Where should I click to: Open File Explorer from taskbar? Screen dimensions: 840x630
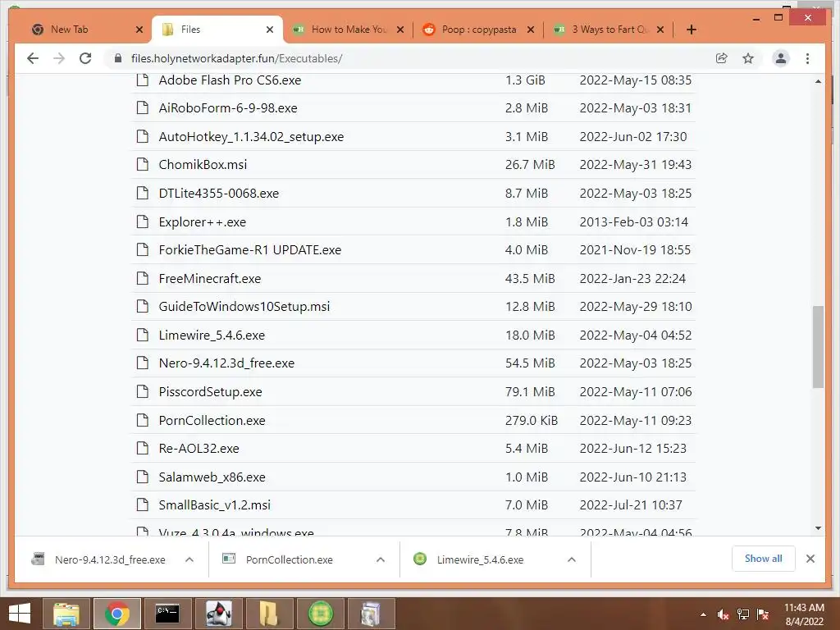coord(66,614)
